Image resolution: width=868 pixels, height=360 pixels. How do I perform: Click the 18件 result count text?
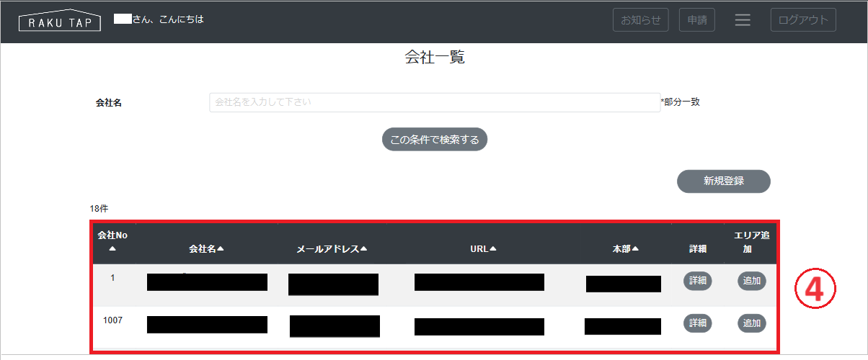[x=99, y=208]
